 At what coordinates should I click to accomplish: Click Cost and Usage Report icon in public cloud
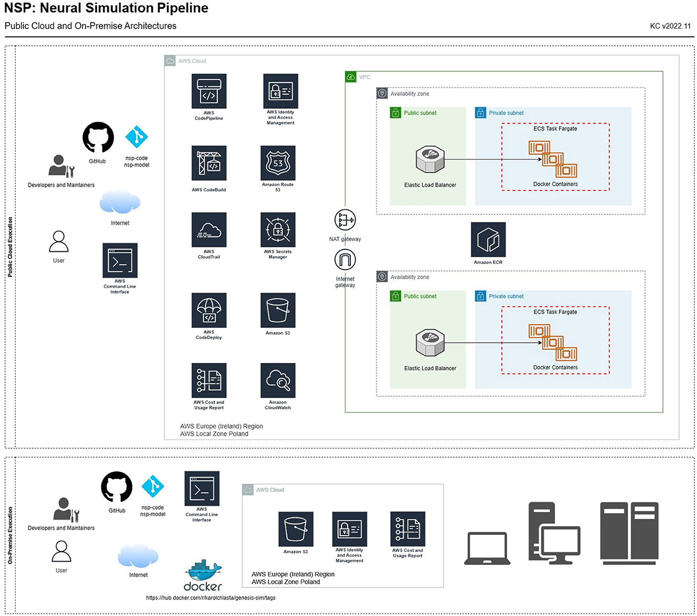click(209, 380)
